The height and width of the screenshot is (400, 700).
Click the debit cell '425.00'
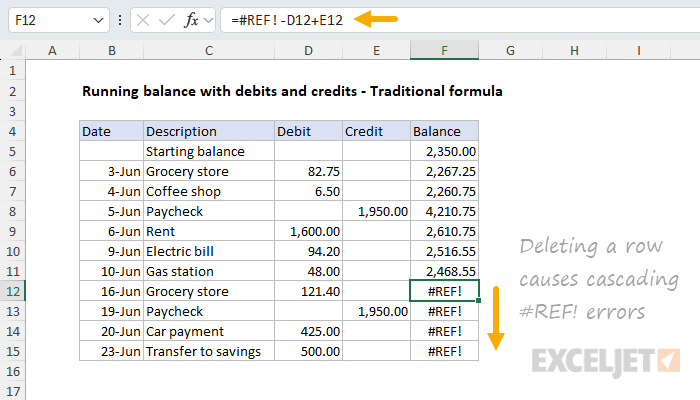point(308,331)
